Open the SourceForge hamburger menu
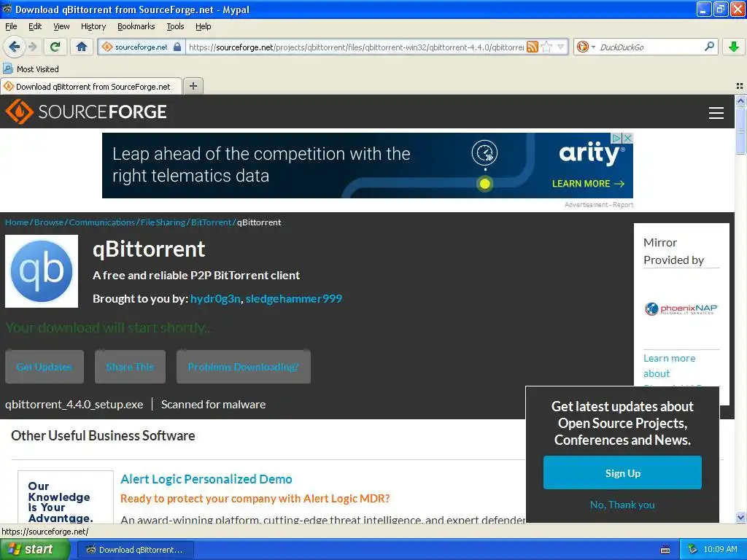The height and width of the screenshot is (560, 747). tap(716, 113)
